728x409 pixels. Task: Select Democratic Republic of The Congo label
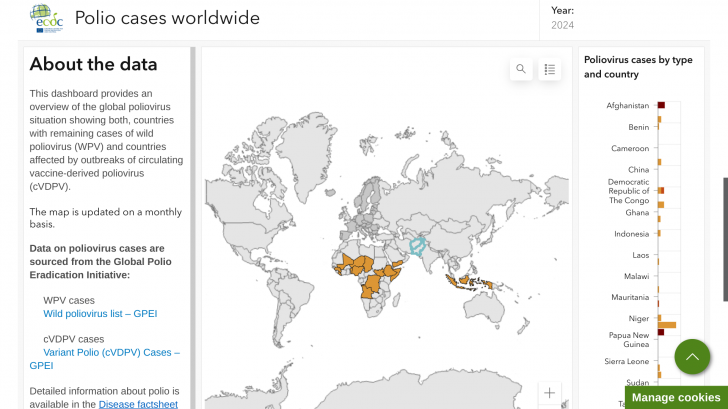click(628, 191)
